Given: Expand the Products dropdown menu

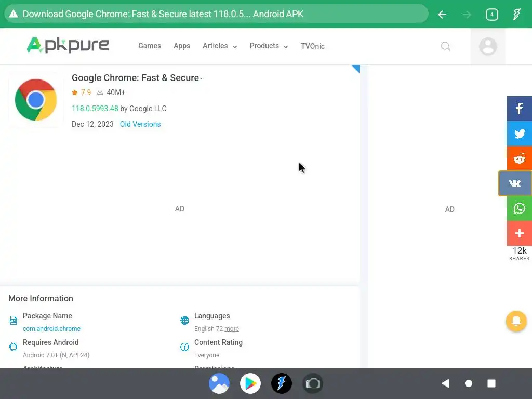Looking at the screenshot, I should [269, 46].
